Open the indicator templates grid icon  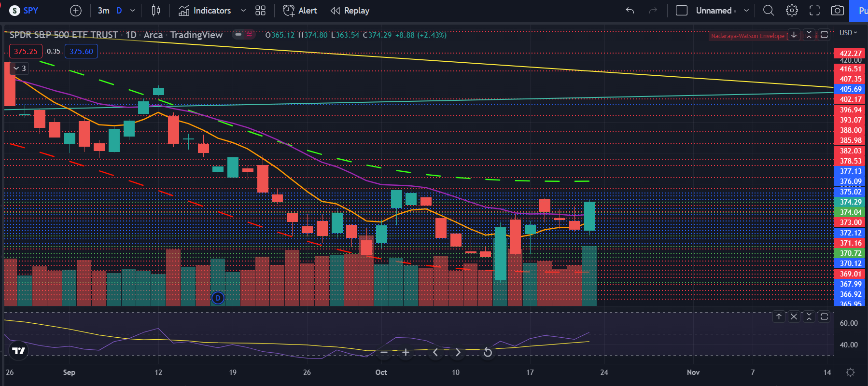click(260, 11)
